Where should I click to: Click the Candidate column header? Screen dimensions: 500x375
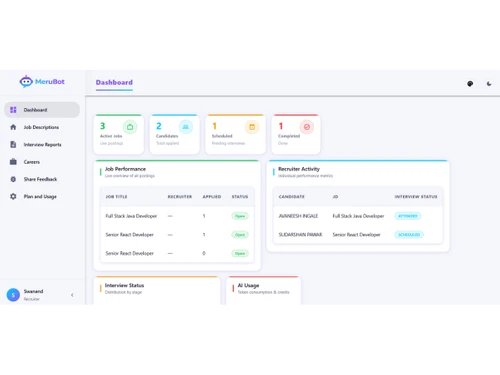pos(292,197)
